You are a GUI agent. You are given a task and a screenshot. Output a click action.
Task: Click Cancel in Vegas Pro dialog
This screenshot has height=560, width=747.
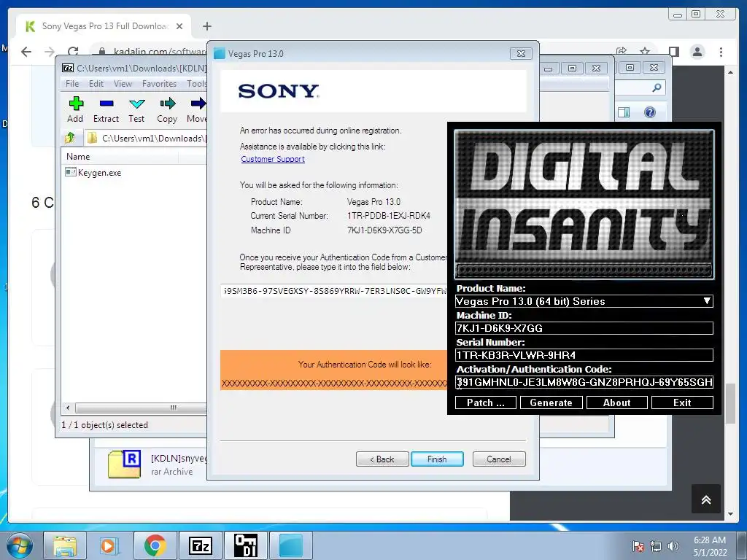pyautogui.click(x=499, y=459)
